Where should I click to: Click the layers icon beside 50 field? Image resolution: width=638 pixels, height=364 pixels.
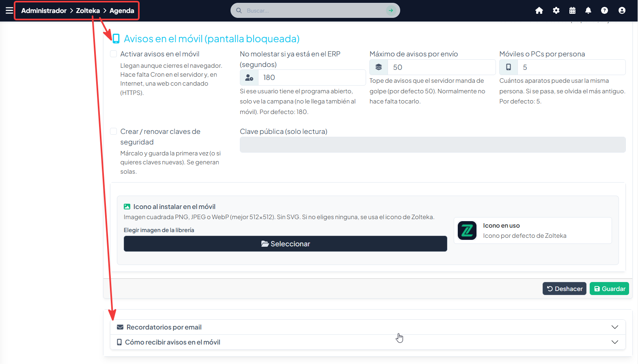pyautogui.click(x=379, y=67)
